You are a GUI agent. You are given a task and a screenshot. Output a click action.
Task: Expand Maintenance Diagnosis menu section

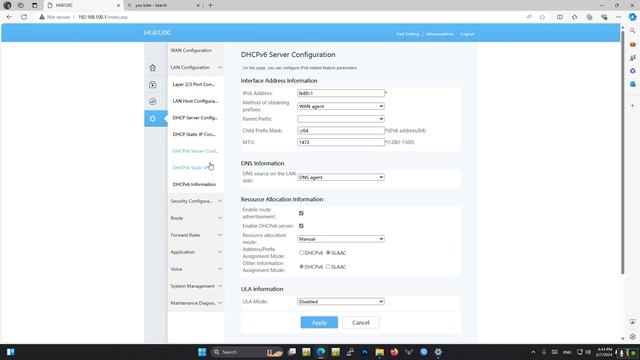click(x=196, y=303)
